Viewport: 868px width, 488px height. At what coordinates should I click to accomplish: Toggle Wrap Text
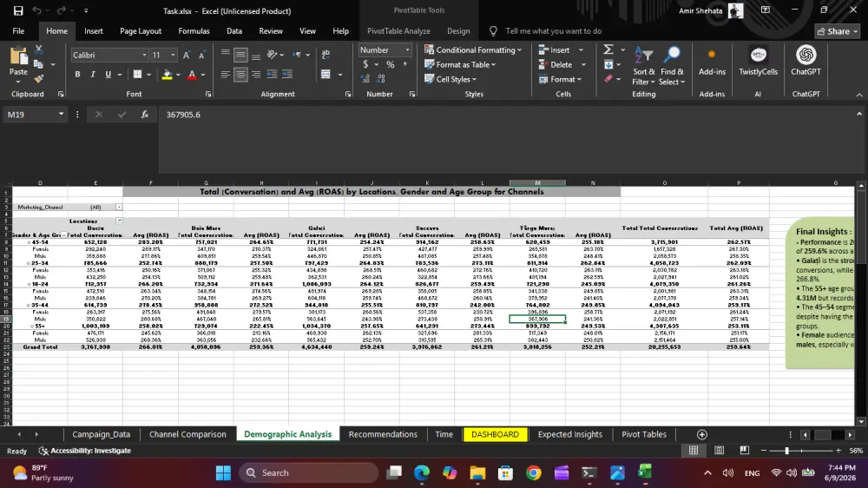click(x=325, y=55)
